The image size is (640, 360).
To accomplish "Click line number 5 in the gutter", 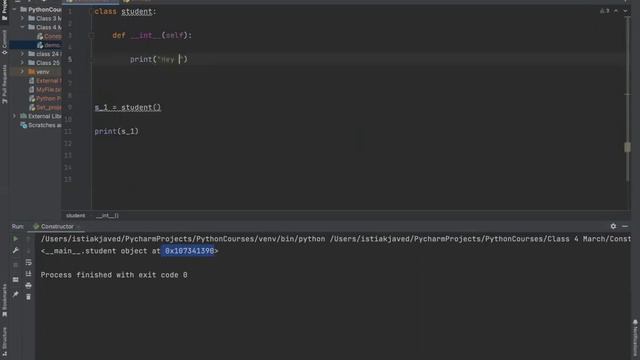I will pyautogui.click(x=70, y=60).
